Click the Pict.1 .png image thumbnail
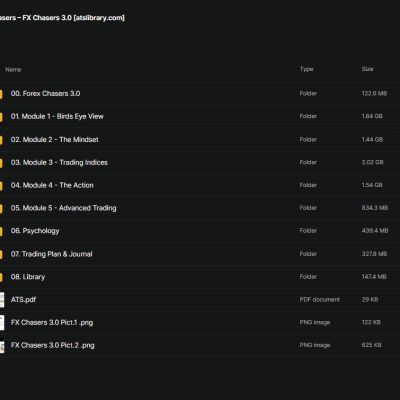The image size is (400, 400). click(2, 323)
